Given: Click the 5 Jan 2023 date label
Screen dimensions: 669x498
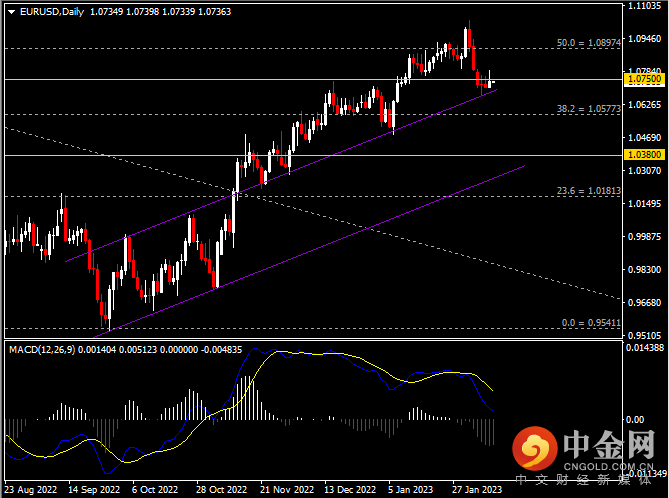Looking at the screenshot, I should [411, 491].
